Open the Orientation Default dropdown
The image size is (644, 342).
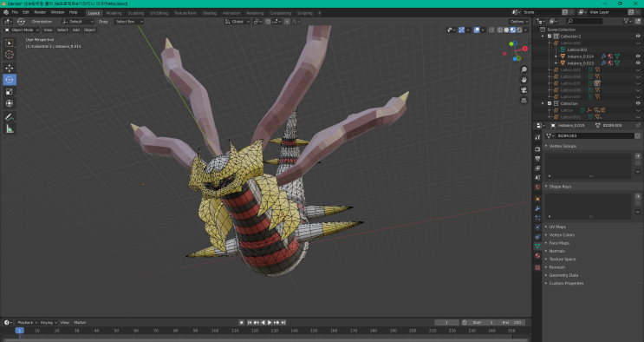(x=78, y=22)
